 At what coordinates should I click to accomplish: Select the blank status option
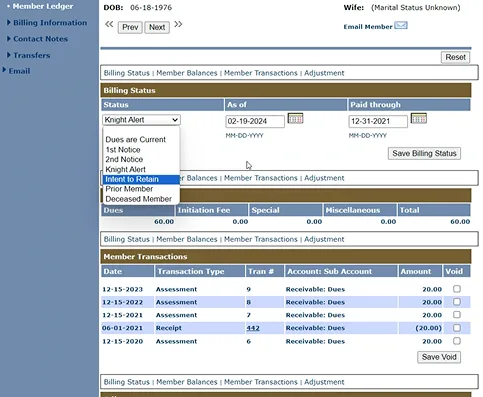coord(141,131)
